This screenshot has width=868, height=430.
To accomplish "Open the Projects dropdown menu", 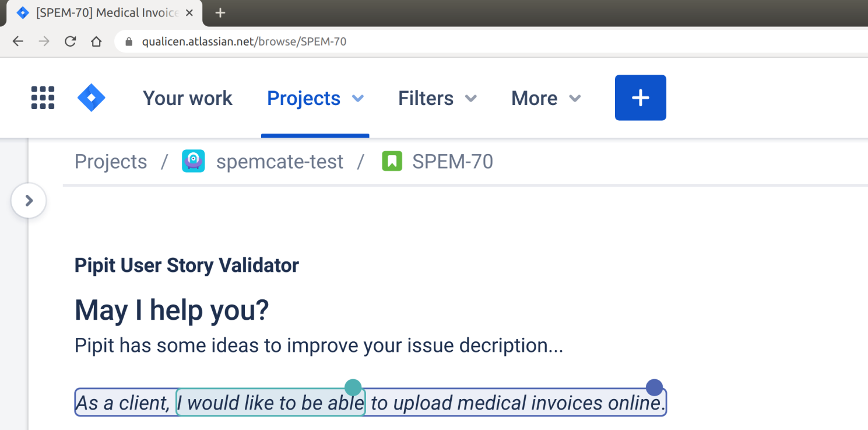I will tap(315, 98).
